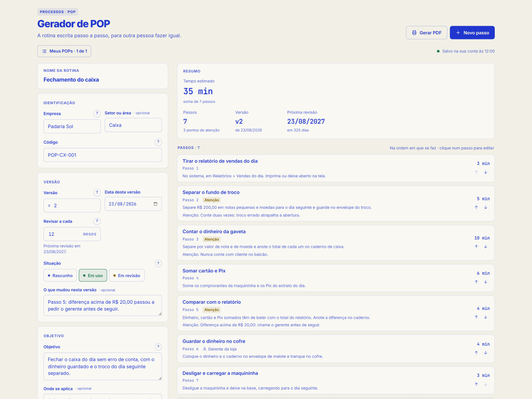Screen dimensions: 532x399
Task: Move 'Separar o fundo de troco' up
Action: pyautogui.click(x=476, y=207)
